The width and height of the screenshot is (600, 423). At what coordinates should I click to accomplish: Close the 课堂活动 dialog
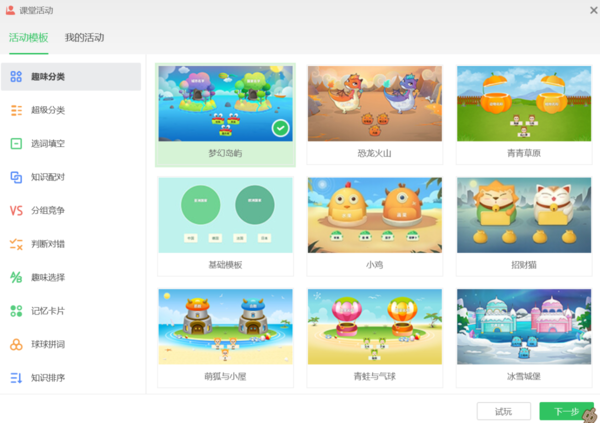pyautogui.click(x=593, y=10)
